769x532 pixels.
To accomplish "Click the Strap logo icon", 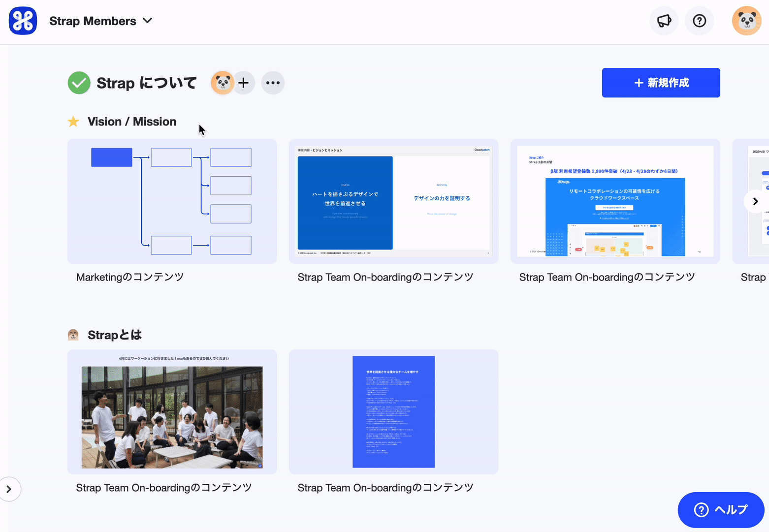I will [23, 21].
